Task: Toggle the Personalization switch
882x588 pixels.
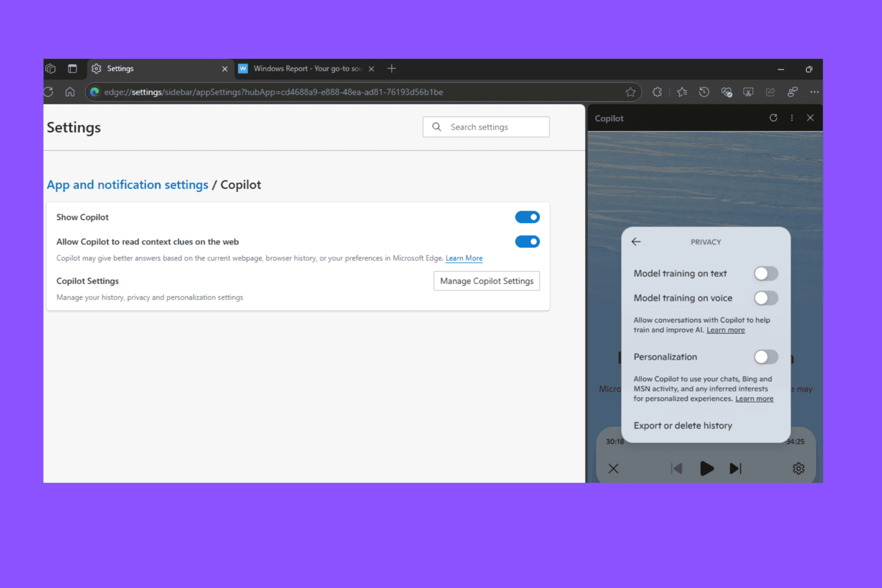Action: (x=766, y=357)
